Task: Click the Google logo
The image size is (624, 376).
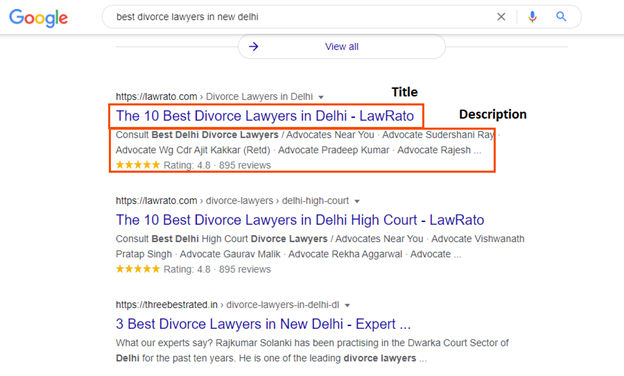Action: tap(39, 18)
